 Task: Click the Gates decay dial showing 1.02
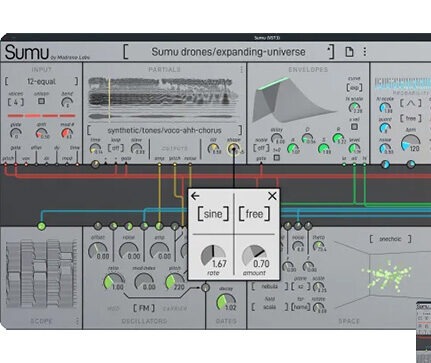[x=226, y=302]
